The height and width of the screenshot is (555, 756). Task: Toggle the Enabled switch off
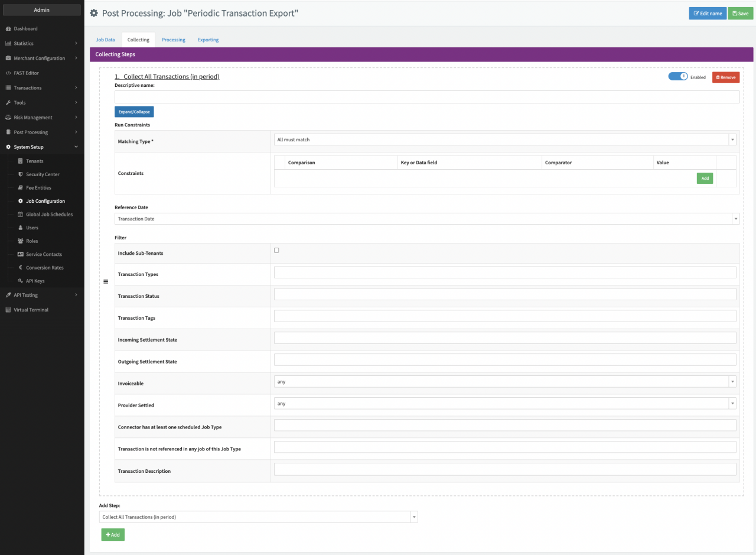tap(678, 76)
